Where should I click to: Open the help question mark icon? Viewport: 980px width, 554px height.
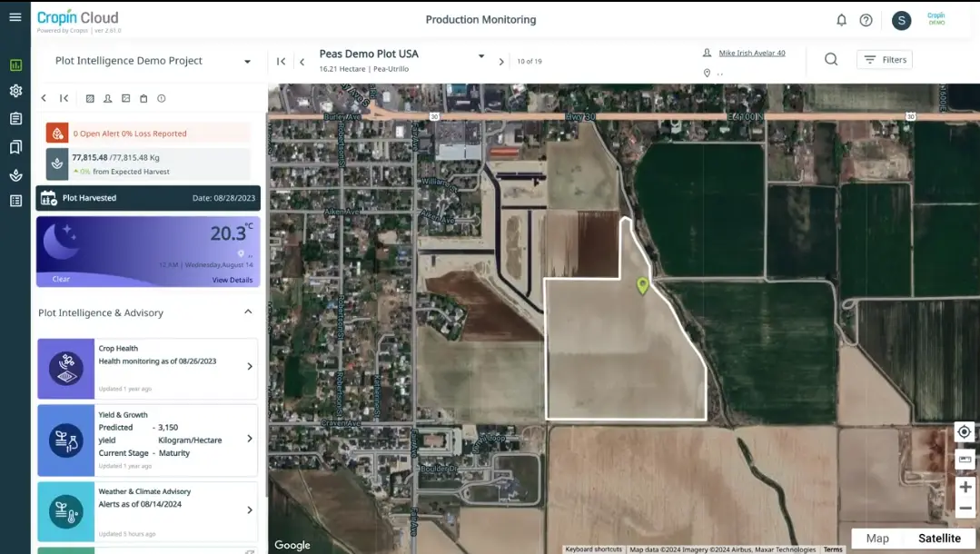(x=866, y=20)
